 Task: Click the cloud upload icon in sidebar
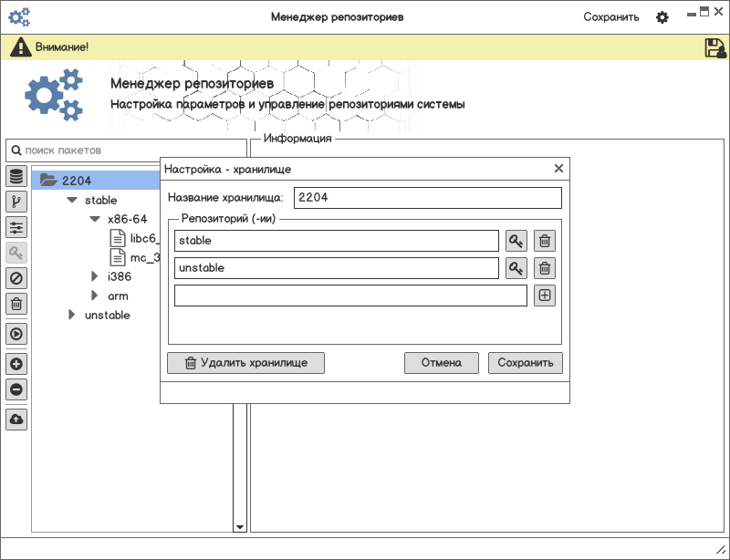pyautogui.click(x=16, y=420)
